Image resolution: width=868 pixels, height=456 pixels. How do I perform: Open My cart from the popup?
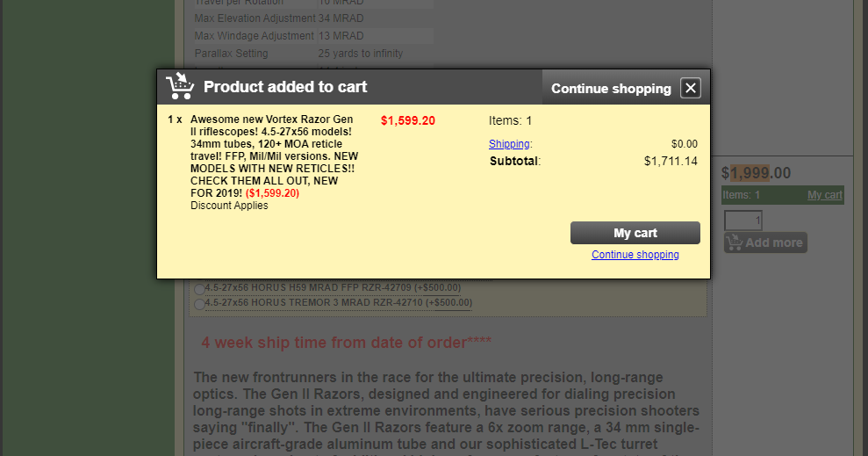pos(635,233)
